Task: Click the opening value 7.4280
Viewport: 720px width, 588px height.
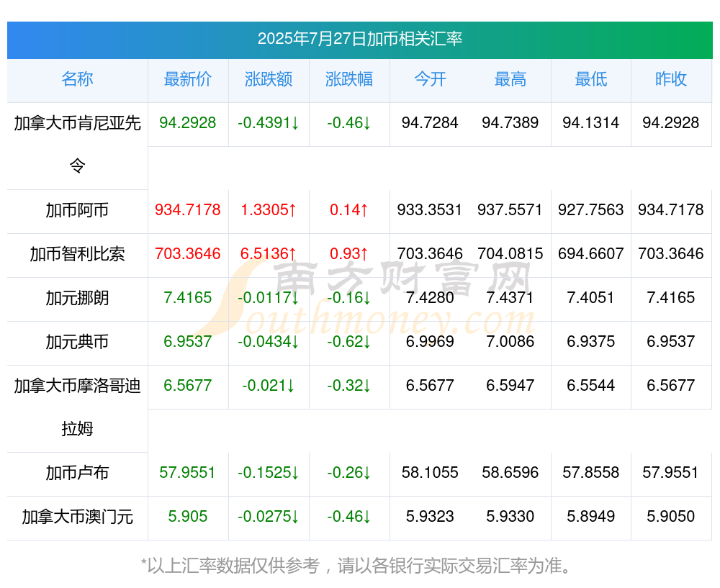Action: point(430,298)
